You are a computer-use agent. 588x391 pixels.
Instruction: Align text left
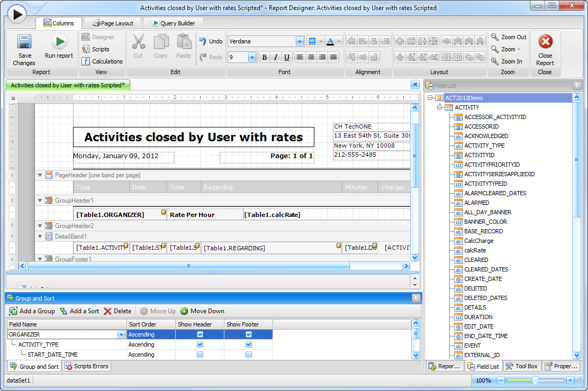click(300, 57)
